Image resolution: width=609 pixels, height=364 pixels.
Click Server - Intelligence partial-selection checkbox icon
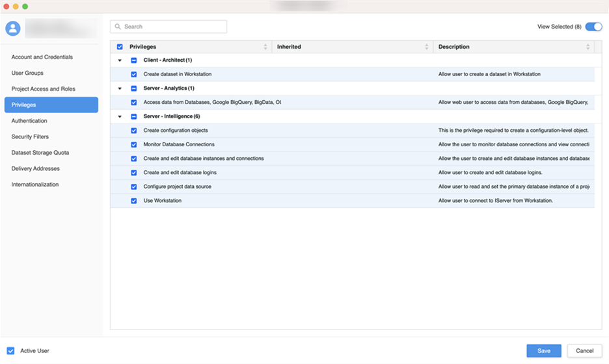(134, 116)
